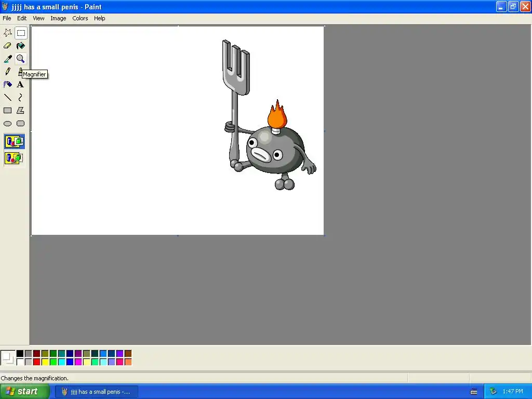Choose the Airbrush spray can tool
Viewport: 532px width, 399px height.
8,85
